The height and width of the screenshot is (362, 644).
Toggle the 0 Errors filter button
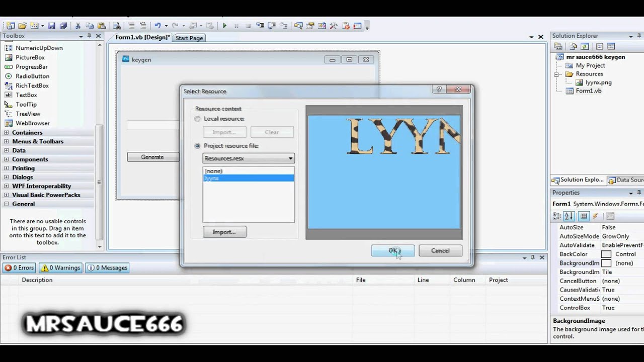point(19,268)
